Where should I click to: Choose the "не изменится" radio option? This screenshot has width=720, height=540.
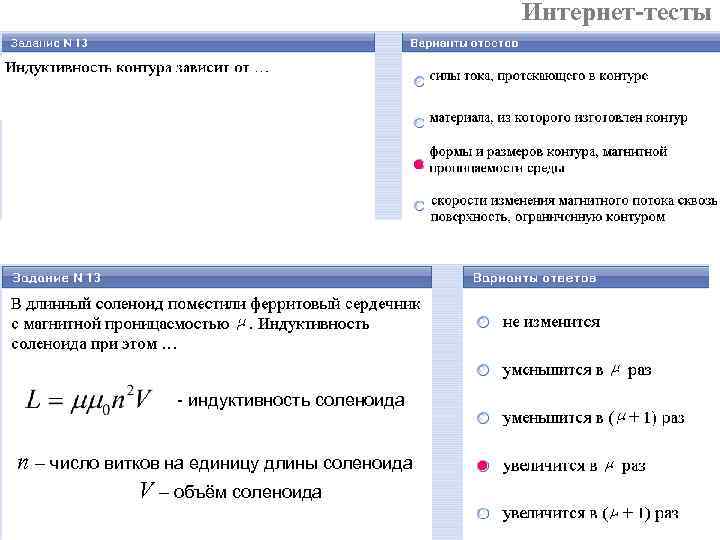(x=483, y=322)
